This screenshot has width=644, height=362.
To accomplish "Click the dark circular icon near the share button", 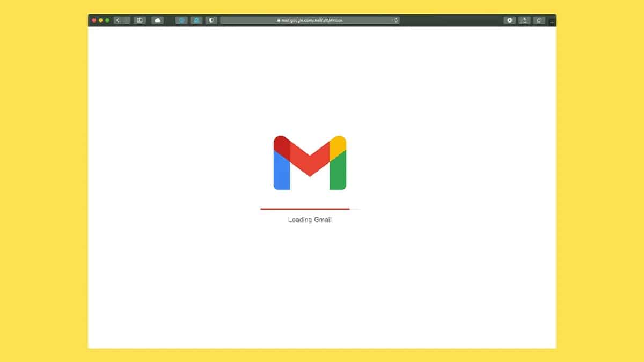I will point(509,20).
